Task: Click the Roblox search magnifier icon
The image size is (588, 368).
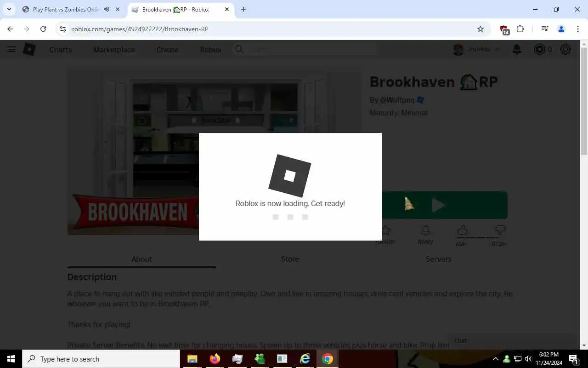Action: (x=239, y=49)
